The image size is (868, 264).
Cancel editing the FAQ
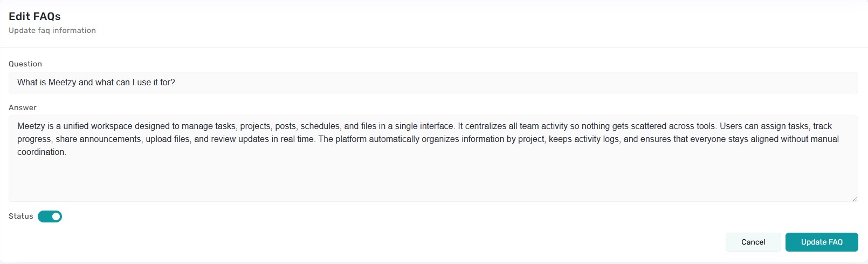(x=753, y=242)
